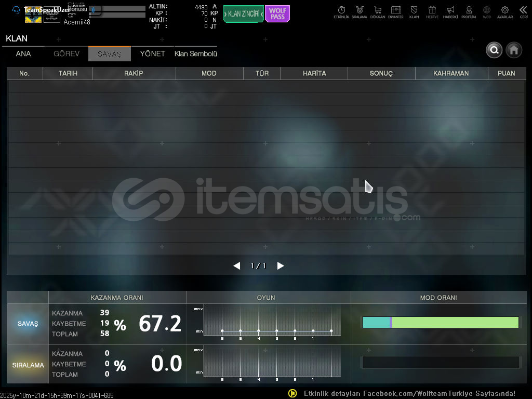Click the magnifier search button
532x399 pixels.
[494, 50]
